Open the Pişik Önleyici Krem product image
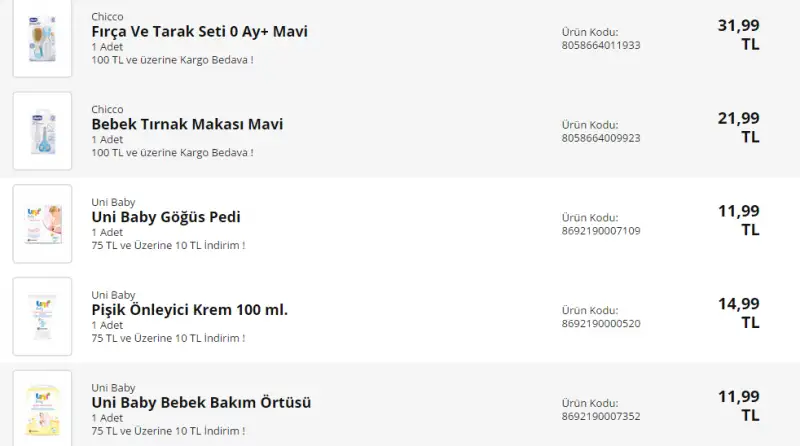 coord(42,316)
